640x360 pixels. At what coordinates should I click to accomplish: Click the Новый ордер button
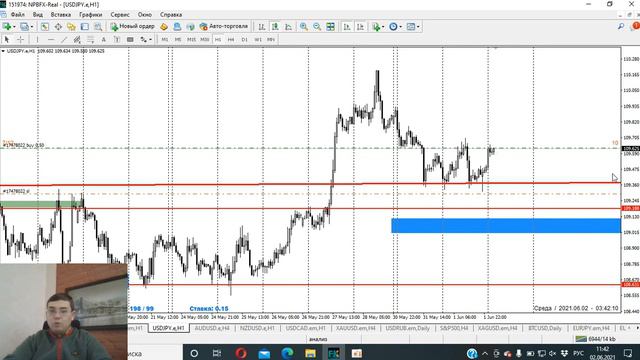click(133, 27)
